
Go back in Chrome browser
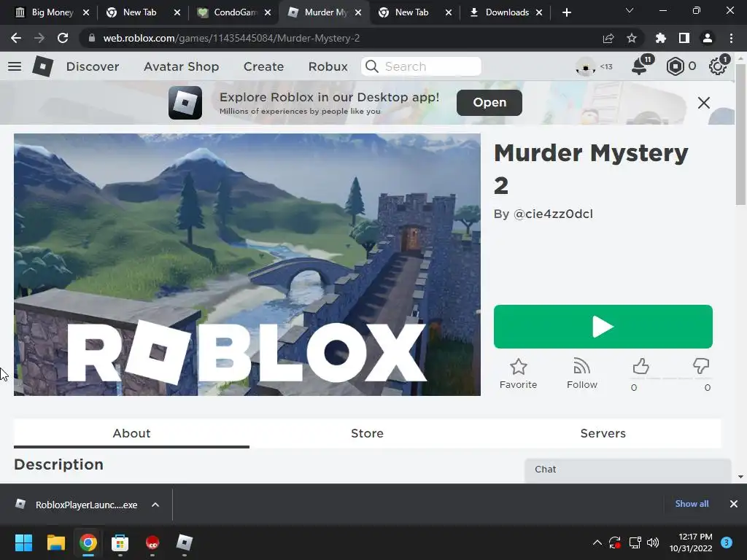coord(16,38)
